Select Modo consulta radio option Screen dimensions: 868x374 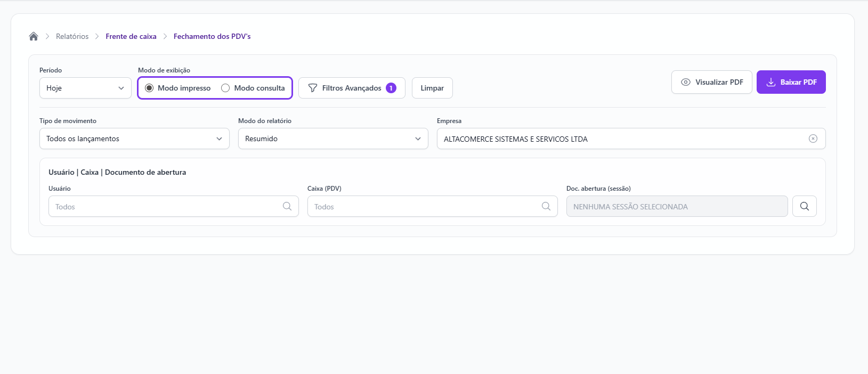(253, 88)
